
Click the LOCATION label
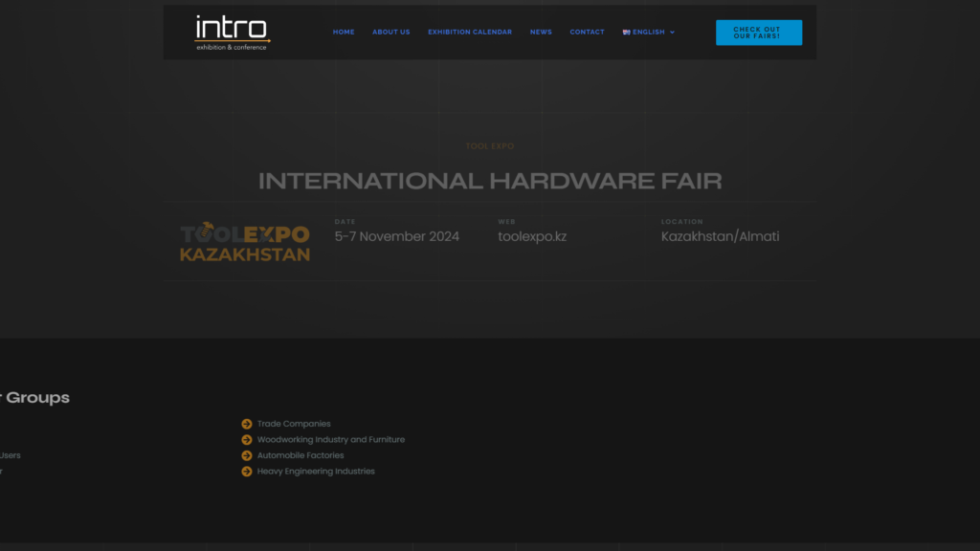681,222
